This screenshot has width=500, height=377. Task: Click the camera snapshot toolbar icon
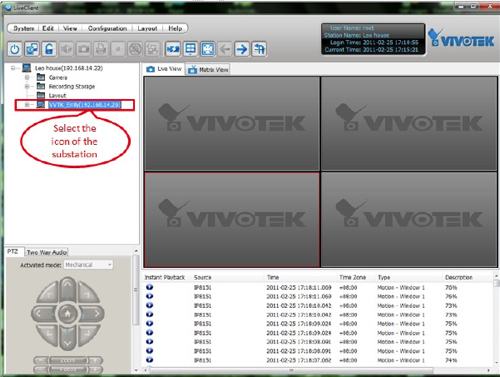click(83, 49)
